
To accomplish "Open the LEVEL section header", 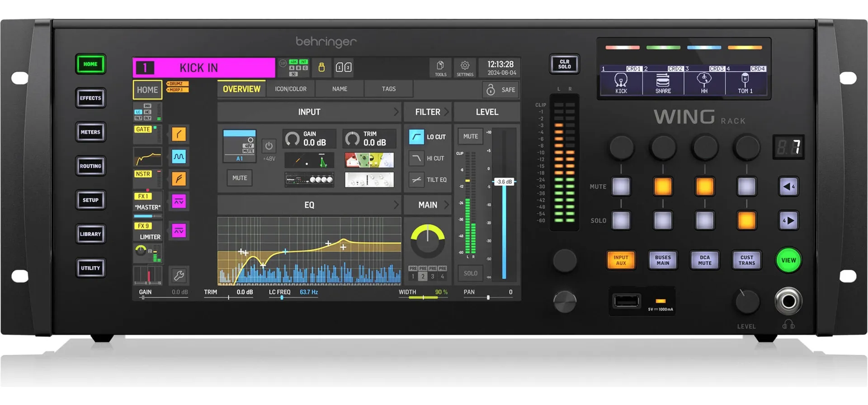I will (x=487, y=112).
